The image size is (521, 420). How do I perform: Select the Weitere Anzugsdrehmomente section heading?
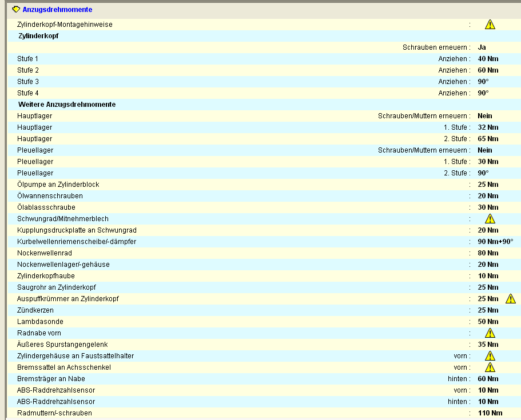(x=67, y=105)
